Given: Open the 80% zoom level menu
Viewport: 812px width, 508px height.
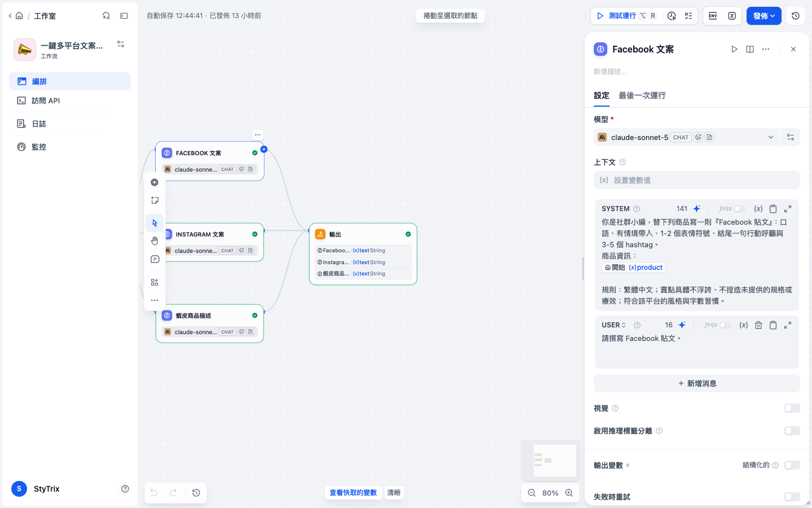Looking at the screenshot, I should coord(550,493).
